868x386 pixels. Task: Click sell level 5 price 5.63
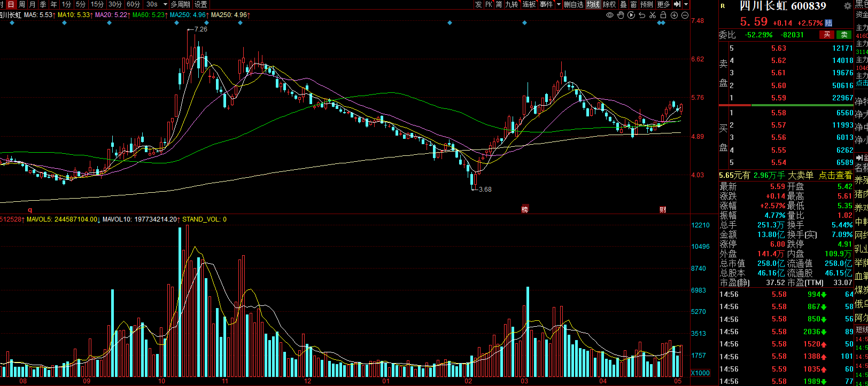[779, 48]
